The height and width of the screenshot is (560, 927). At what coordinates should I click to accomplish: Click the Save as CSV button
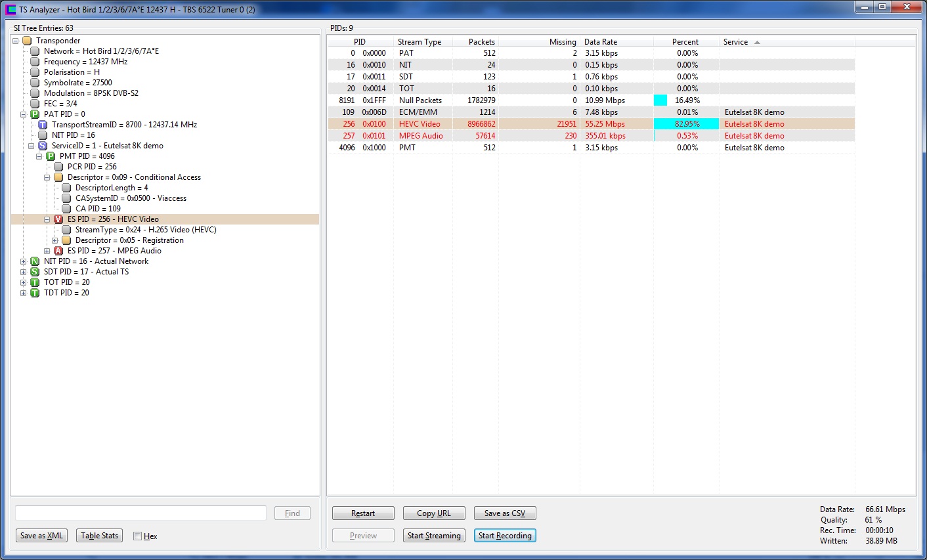tap(505, 513)
